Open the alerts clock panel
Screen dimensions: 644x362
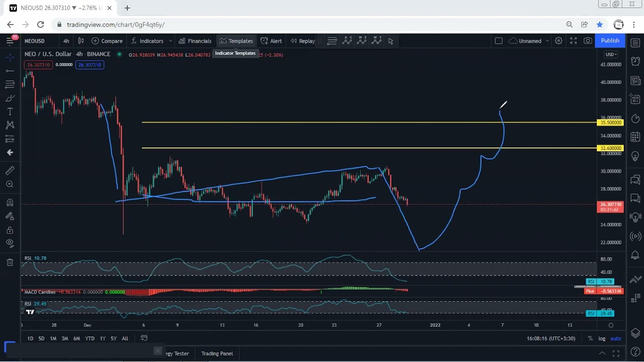635,61
